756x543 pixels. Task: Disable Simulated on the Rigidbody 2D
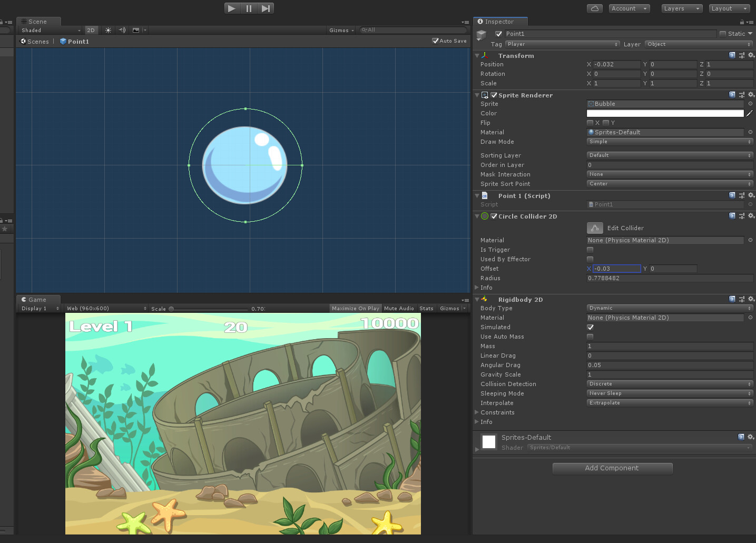click(x=590, y=327)
